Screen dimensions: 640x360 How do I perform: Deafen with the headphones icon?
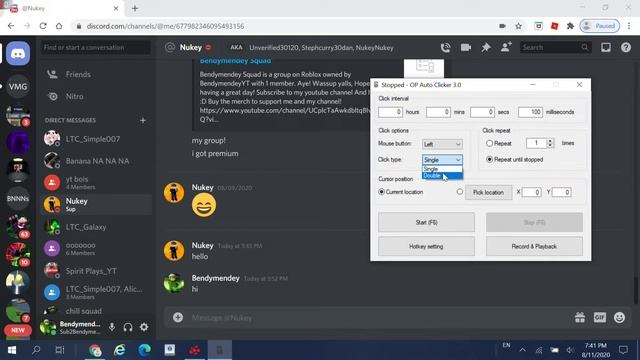[128, 327]
